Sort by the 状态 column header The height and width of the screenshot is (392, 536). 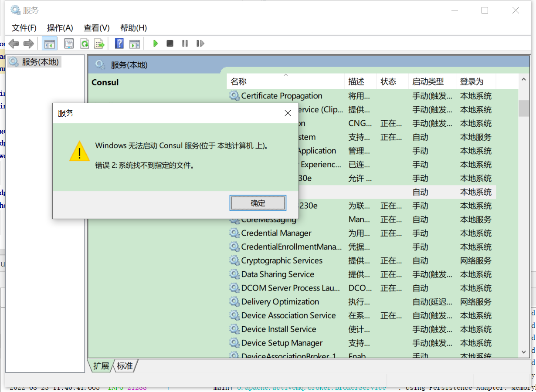(x=393, y=81)
